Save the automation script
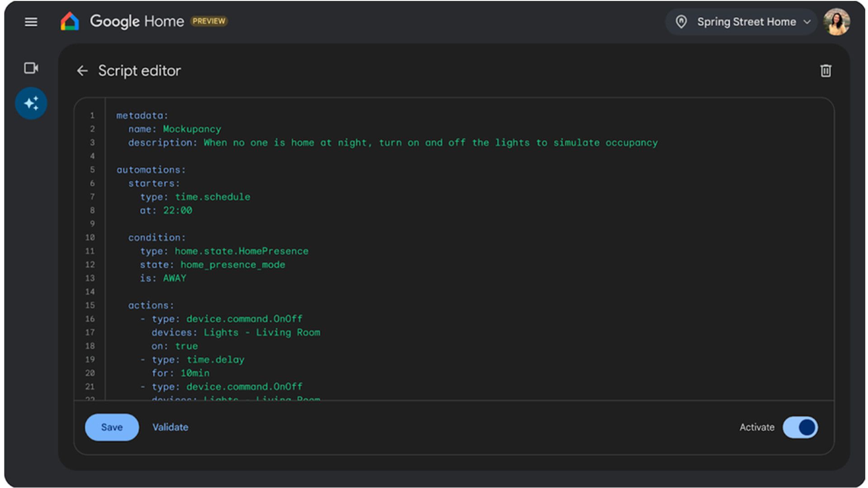Viewport: 868px width, 488px height. point(111,427)
